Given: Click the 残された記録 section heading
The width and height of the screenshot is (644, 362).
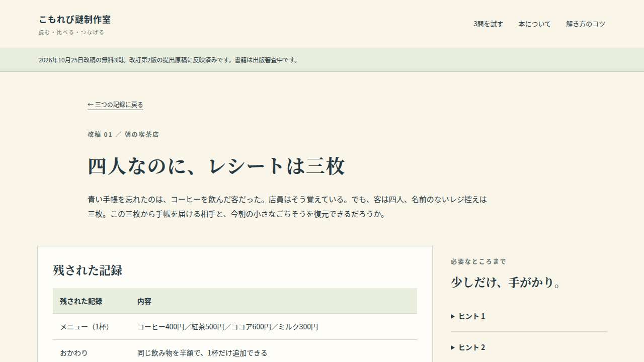Looking at the screenshot, I should pos(88,270).
